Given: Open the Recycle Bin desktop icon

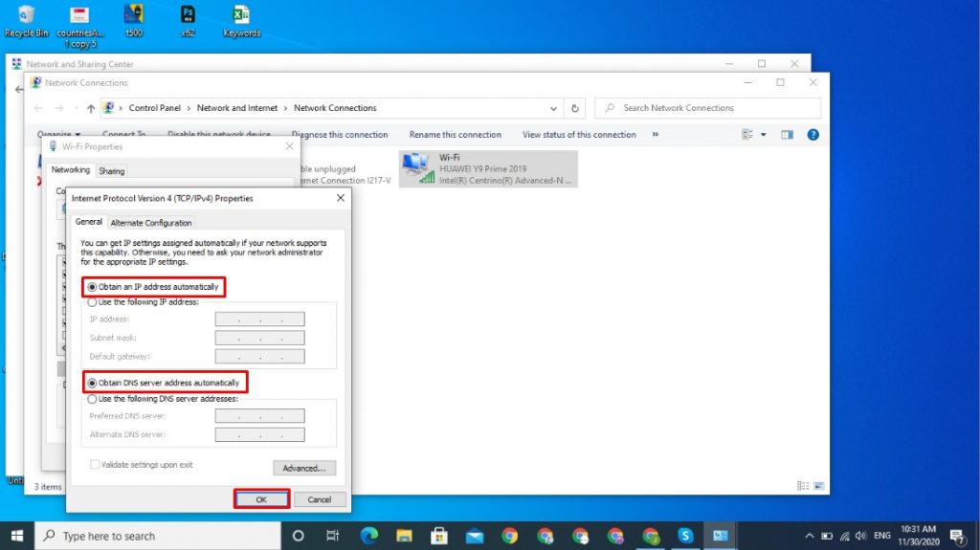Looking at the screenshot, I should 26,19.
